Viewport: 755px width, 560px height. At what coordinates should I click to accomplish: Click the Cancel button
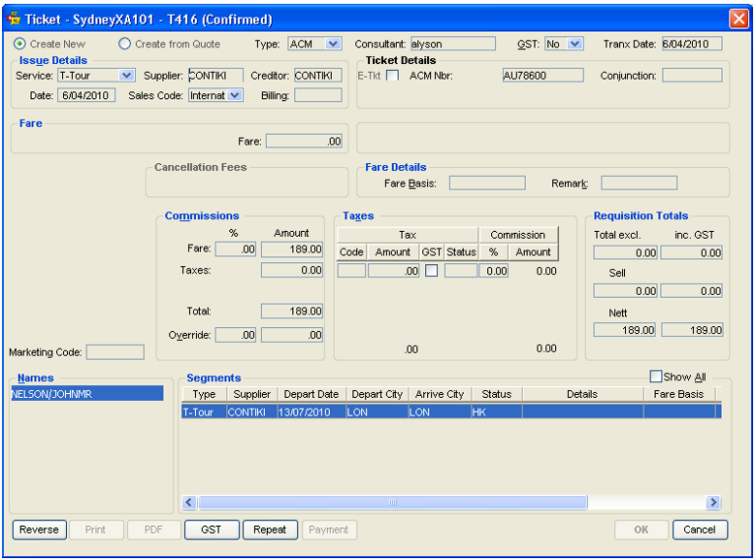(x=700, y=530)
